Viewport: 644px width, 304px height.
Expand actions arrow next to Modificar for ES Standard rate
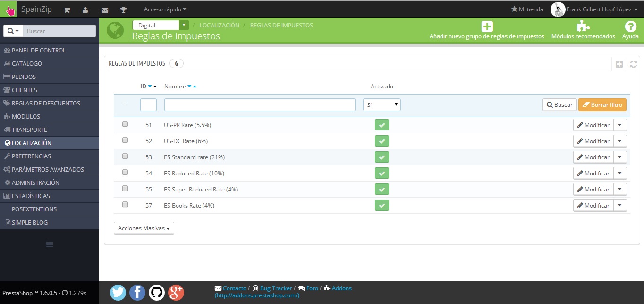[x=620, y=157]
